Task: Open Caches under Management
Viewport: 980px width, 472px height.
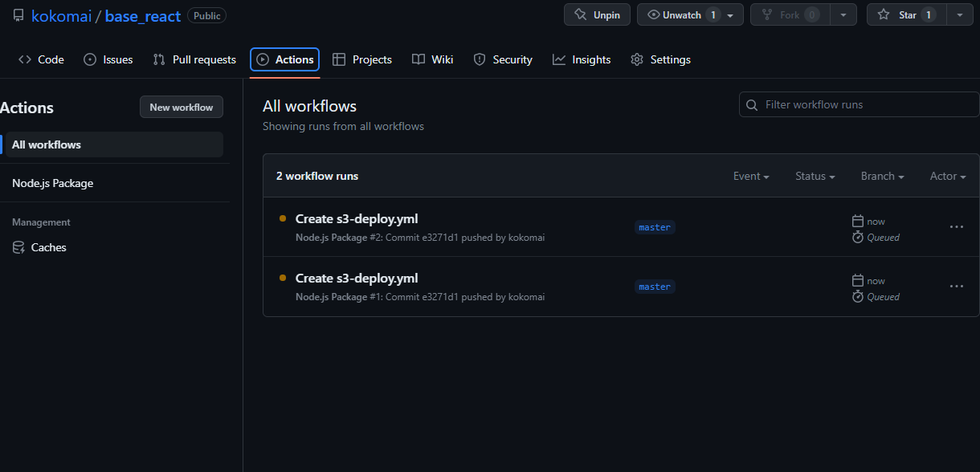Action: click(114, 247)
